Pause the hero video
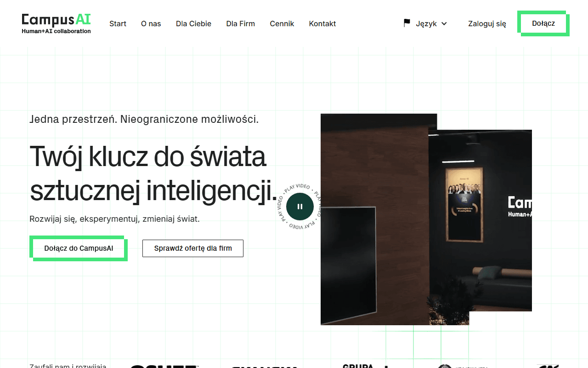Viewport: 588px width, 368px height. [x=300, y=207]
